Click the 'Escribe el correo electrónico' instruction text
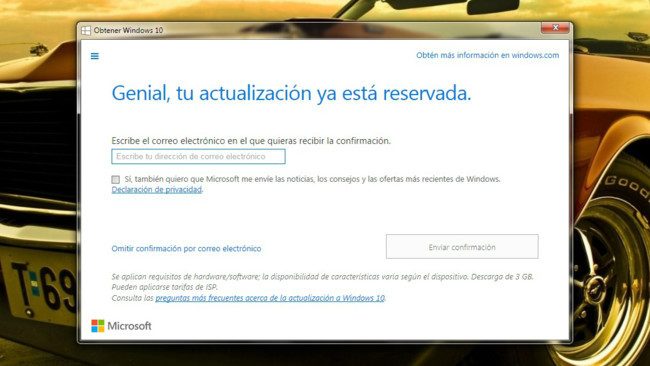The image size is (650, 366). pyautogui.click(x=251, y=141)
